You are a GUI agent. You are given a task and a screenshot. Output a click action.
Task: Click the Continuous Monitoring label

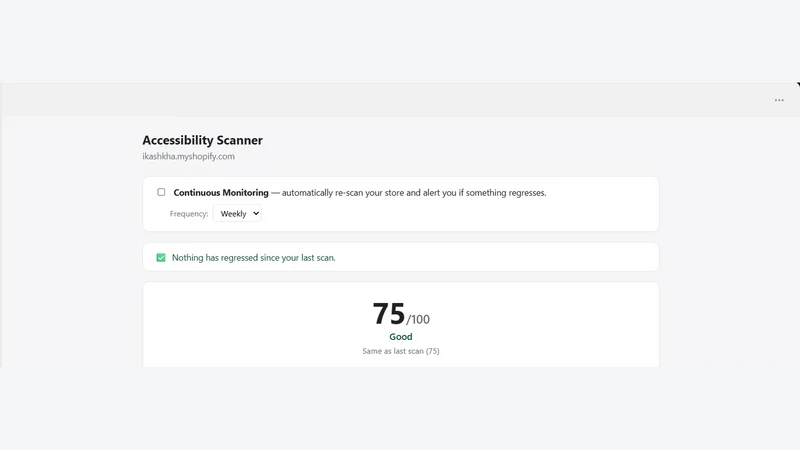click(221, 193)
